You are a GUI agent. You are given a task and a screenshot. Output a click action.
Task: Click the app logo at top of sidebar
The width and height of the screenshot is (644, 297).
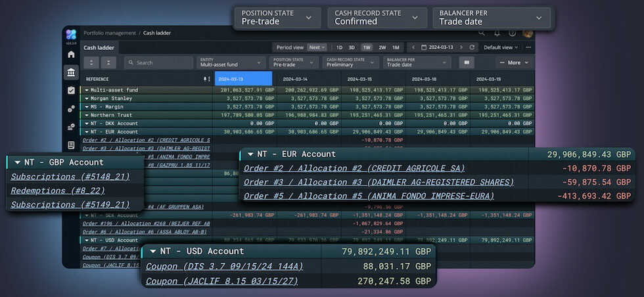(x=71, y=34)
